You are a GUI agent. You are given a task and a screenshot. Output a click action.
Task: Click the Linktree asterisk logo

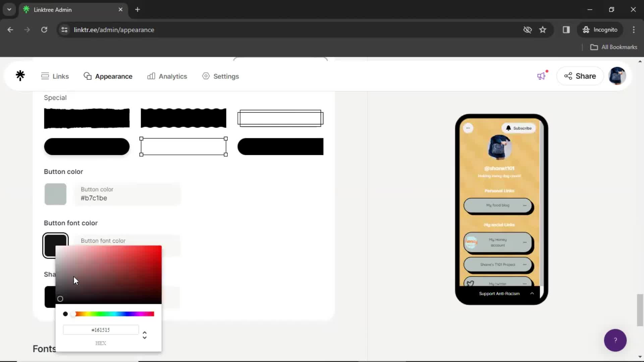[x=20, y=76]
